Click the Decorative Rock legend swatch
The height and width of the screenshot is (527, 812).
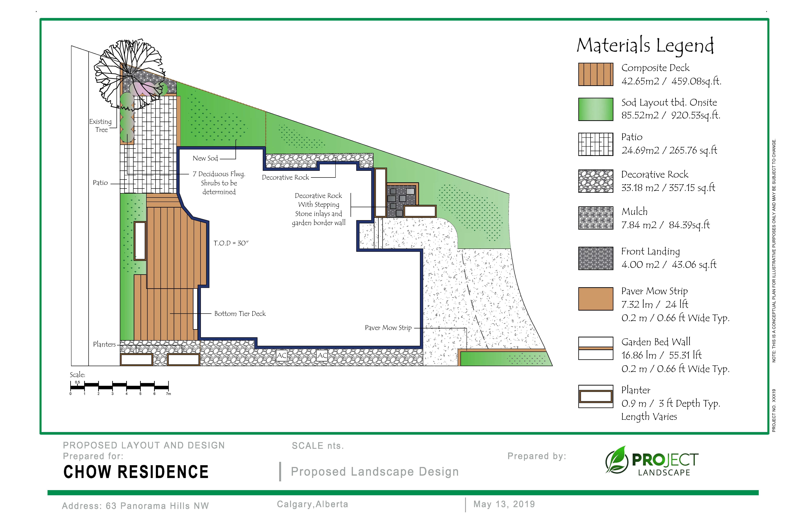coord(596,181)
